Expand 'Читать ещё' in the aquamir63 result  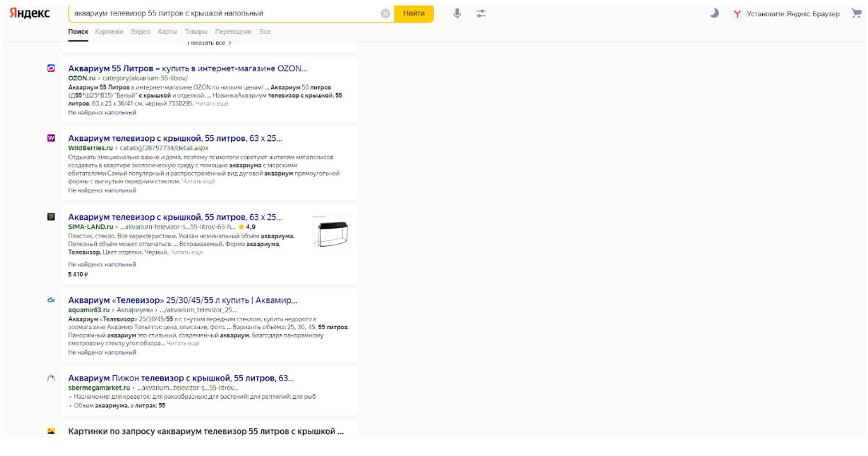[x=183, y=343]
